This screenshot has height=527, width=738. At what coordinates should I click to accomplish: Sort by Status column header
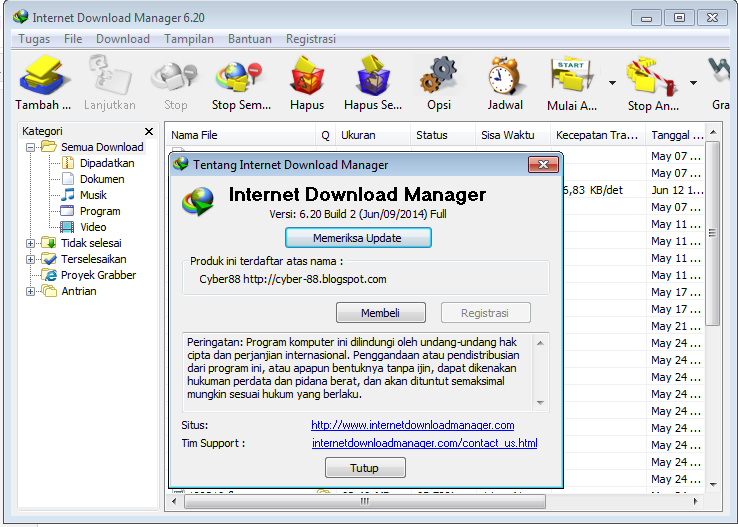(442, 135)
